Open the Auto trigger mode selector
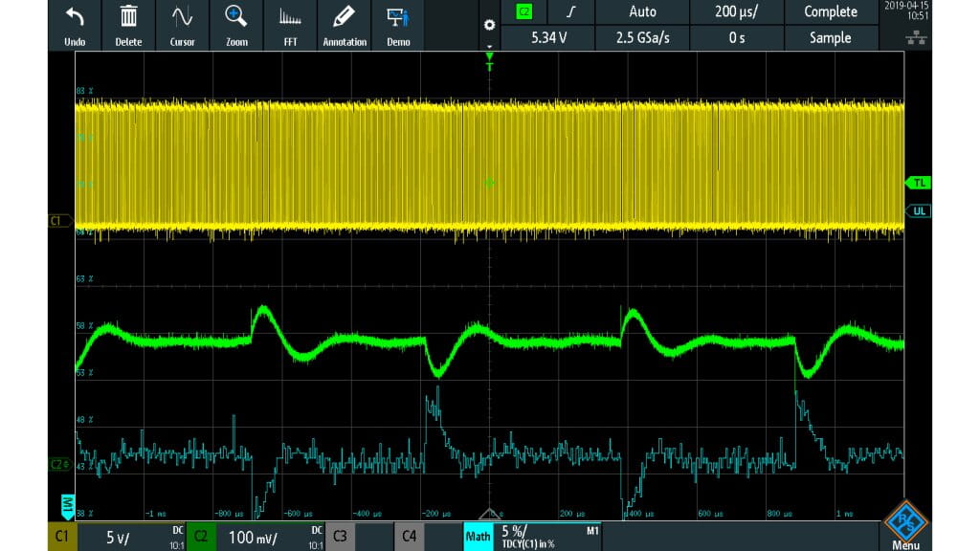This screenshot has width=980, height=551. click(x=642, y=11)
